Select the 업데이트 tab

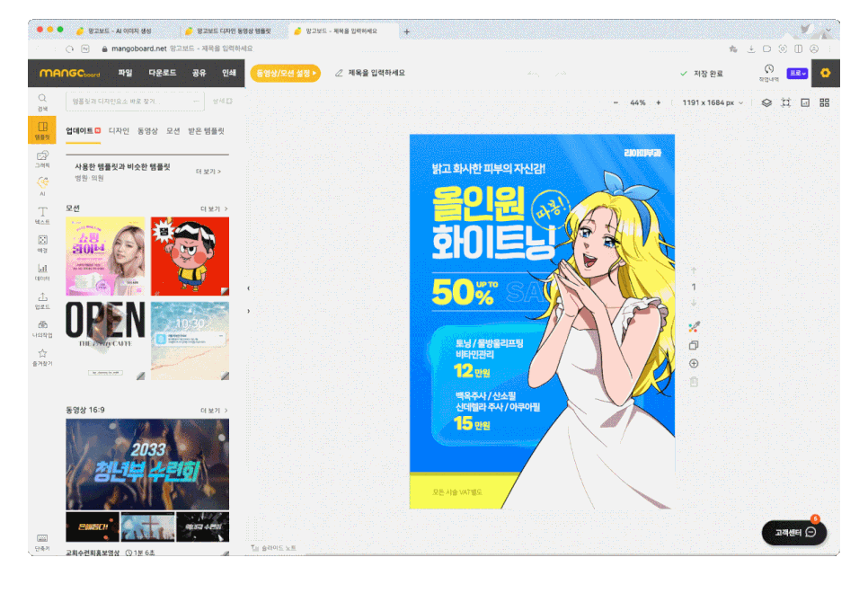click(x=83, y=130)
